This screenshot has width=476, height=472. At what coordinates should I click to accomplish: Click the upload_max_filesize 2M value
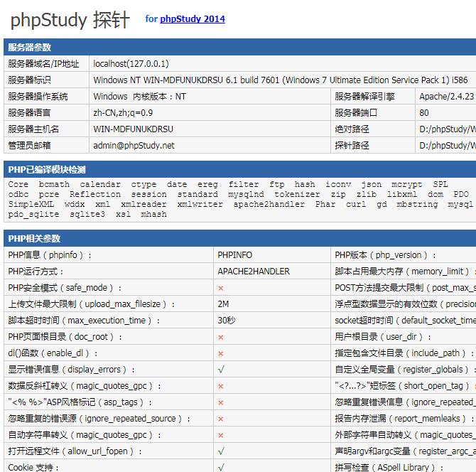pyautogui.click(x=223, y=304)
